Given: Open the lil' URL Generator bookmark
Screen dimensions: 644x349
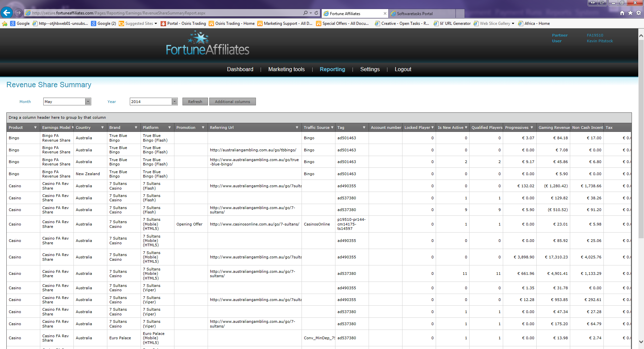Looking at the screenshot, I should 452,23.
